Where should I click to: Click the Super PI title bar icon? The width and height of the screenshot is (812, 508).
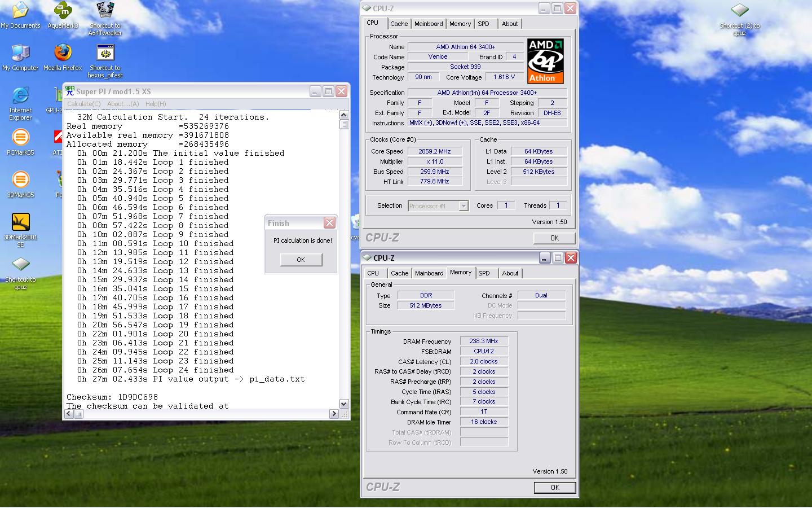(x=70, y=91)
